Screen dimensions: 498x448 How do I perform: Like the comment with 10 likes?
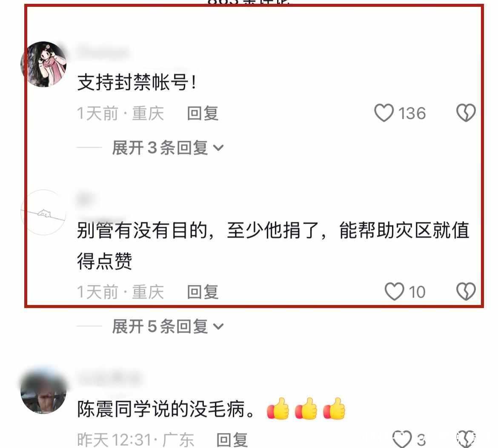click(395, 291)
